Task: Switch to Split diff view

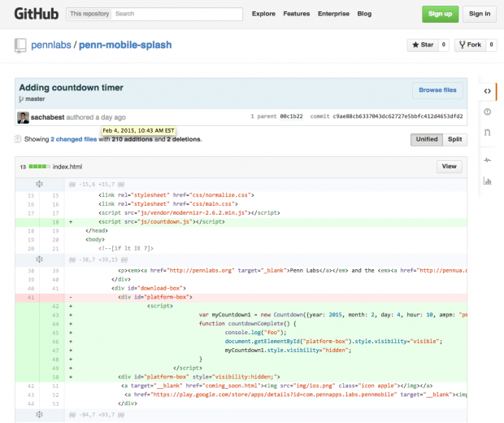Action: (x=455, y=139)
